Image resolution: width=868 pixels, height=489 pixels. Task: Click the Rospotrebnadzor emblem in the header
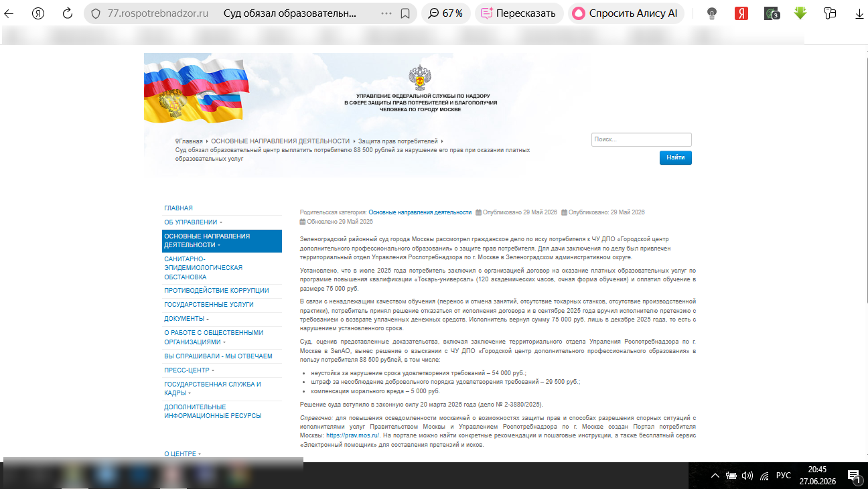(x=421, y=78)
